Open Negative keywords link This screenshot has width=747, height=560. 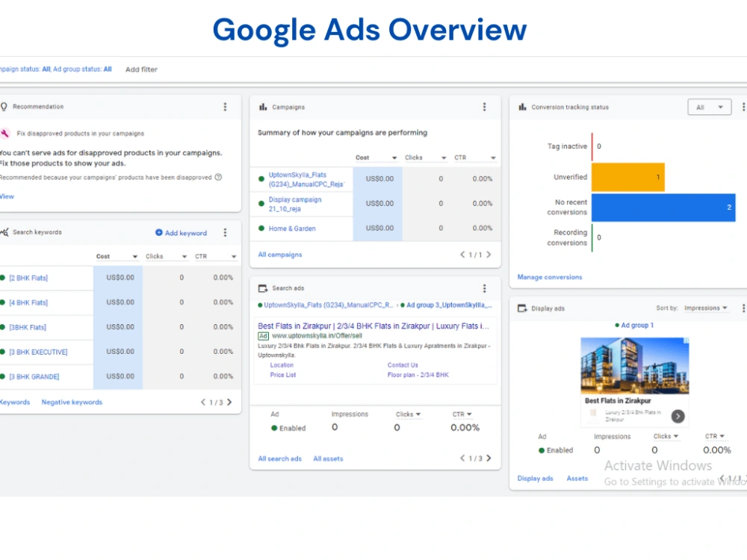pos(72,402)
